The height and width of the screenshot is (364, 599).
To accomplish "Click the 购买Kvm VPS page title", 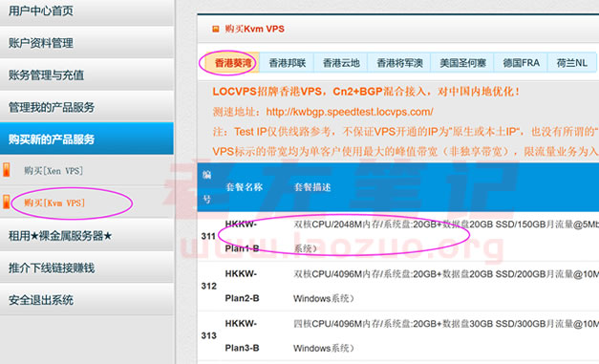I will pos(254,29).
